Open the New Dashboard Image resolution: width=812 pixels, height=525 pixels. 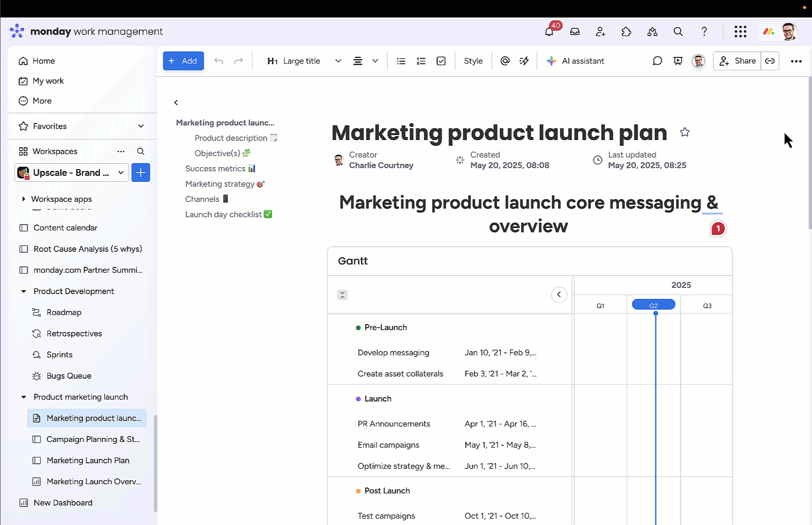(63, 503)
